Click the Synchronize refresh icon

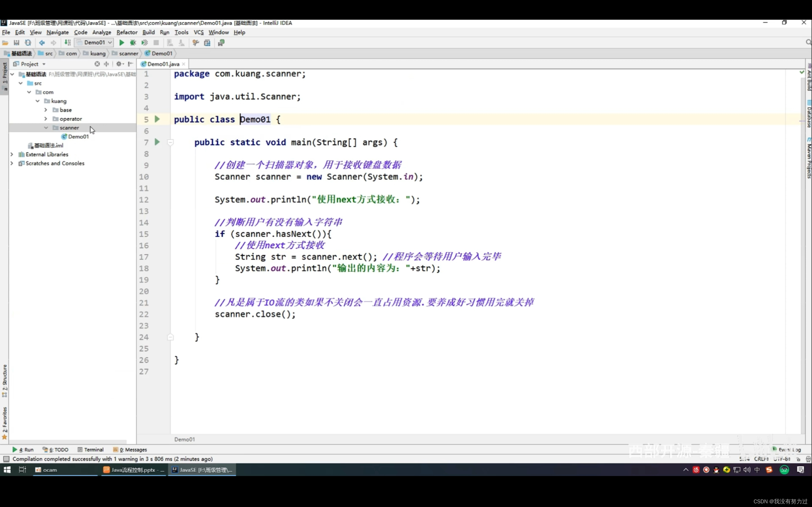28,43
